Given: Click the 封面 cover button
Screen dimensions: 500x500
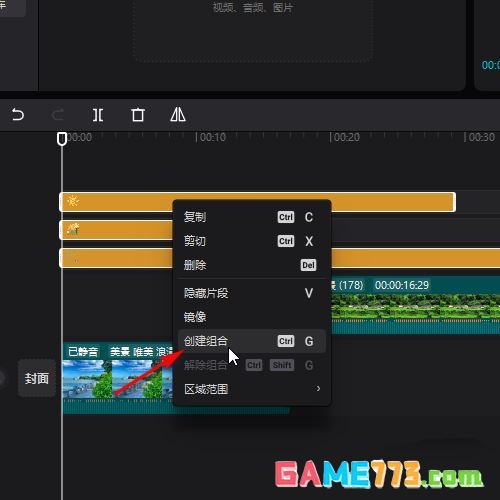Looking at the screenshot, I should click(x=37, y=378).
